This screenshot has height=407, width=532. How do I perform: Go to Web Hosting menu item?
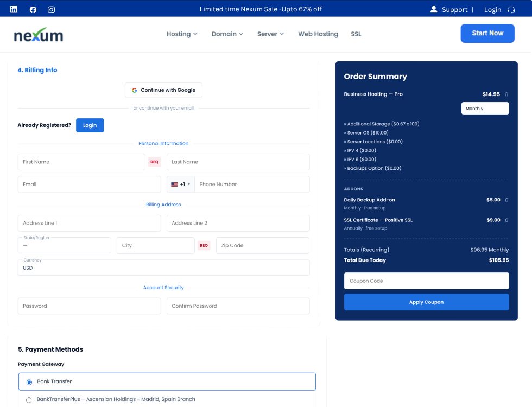coord(318,34)
